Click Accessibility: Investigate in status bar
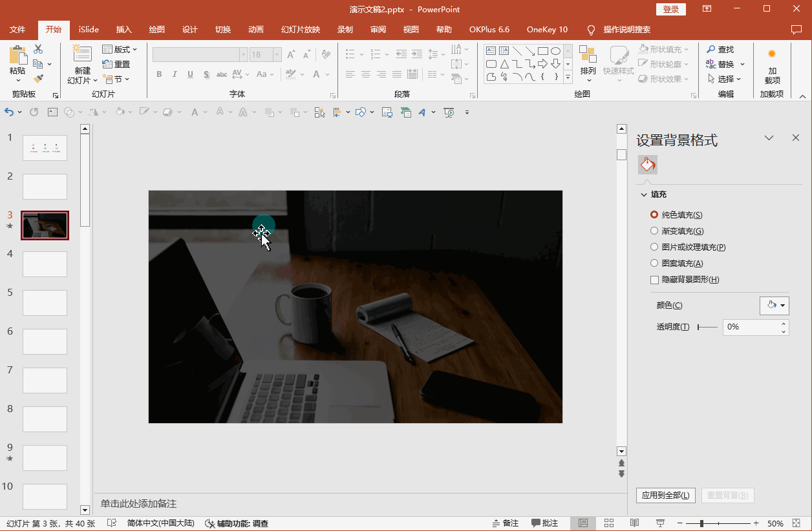Screen dimensions: 812x531 pyautogui.click(x=237, y=523)
